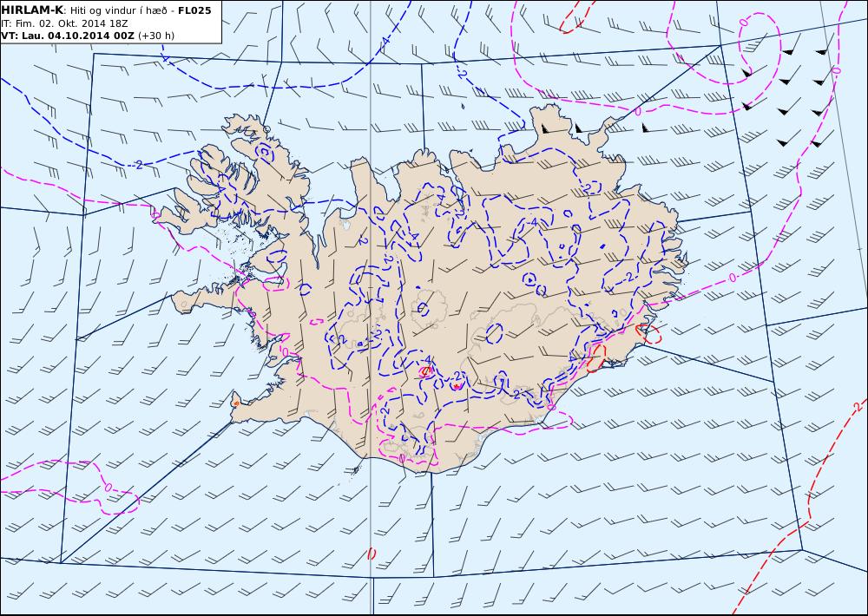Click the red '0' contour label south of Iceland

371,553
